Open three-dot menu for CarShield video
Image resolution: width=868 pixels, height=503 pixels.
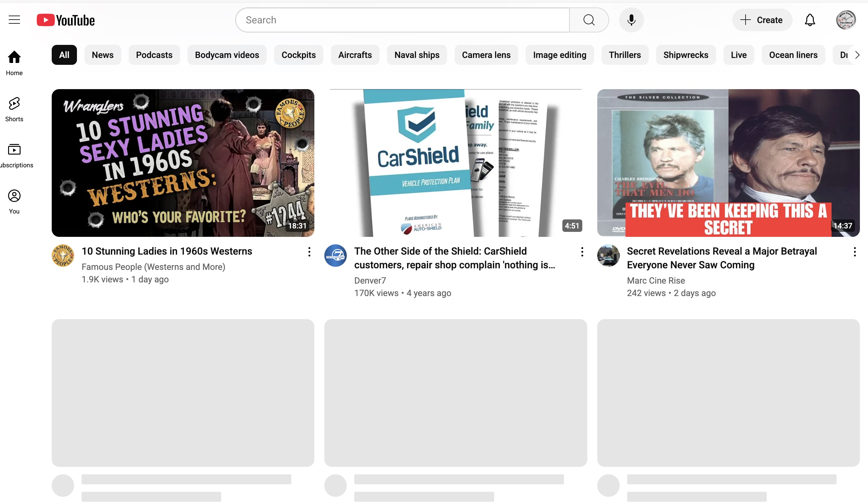[x=582, y=252]
